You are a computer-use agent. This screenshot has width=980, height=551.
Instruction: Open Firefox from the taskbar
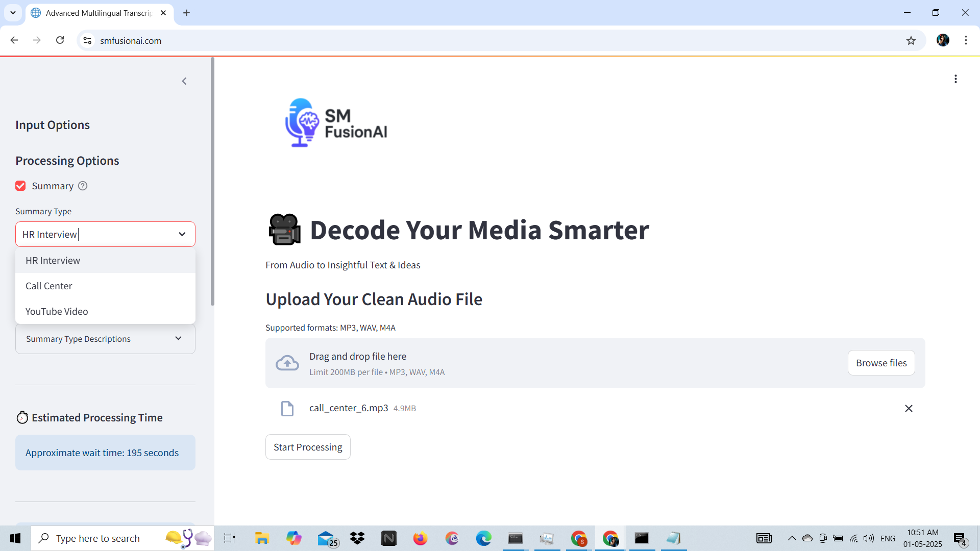[420, 538]
